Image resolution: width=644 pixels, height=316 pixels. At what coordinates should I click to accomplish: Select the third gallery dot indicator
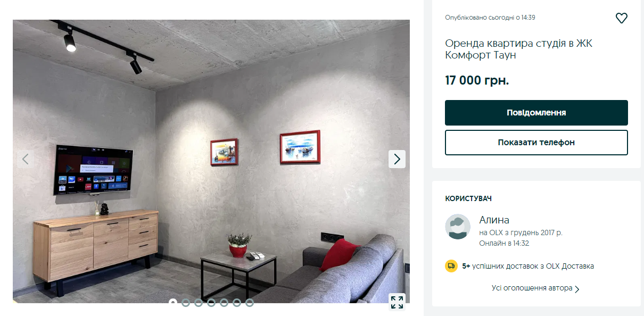[199, 303]
